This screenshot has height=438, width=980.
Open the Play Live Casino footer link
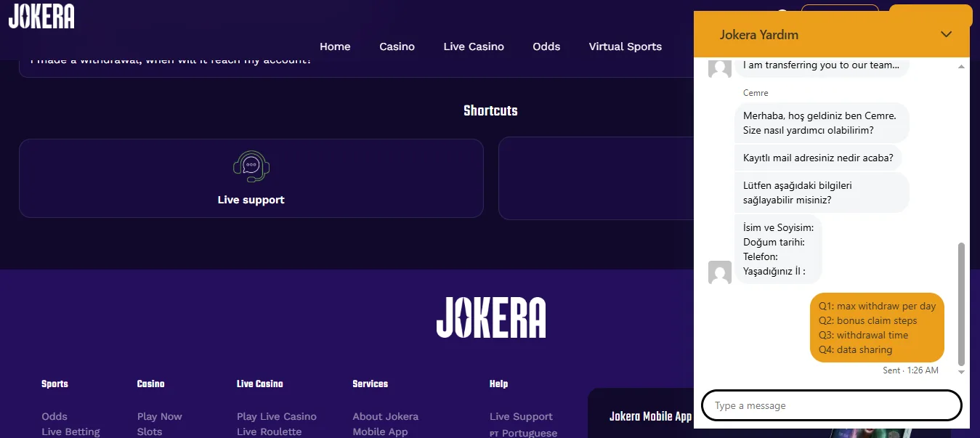pos(277,416)
